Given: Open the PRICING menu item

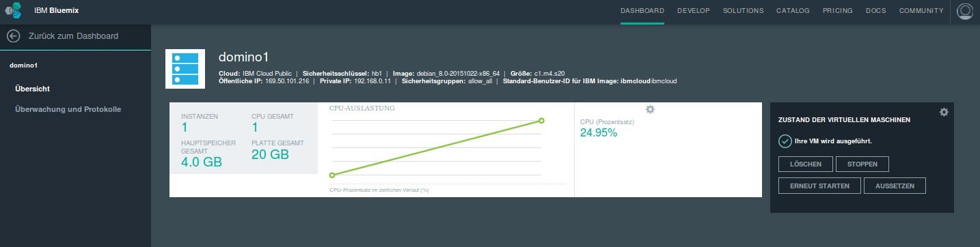Looking at the screenshot, I should coord(838,11).
